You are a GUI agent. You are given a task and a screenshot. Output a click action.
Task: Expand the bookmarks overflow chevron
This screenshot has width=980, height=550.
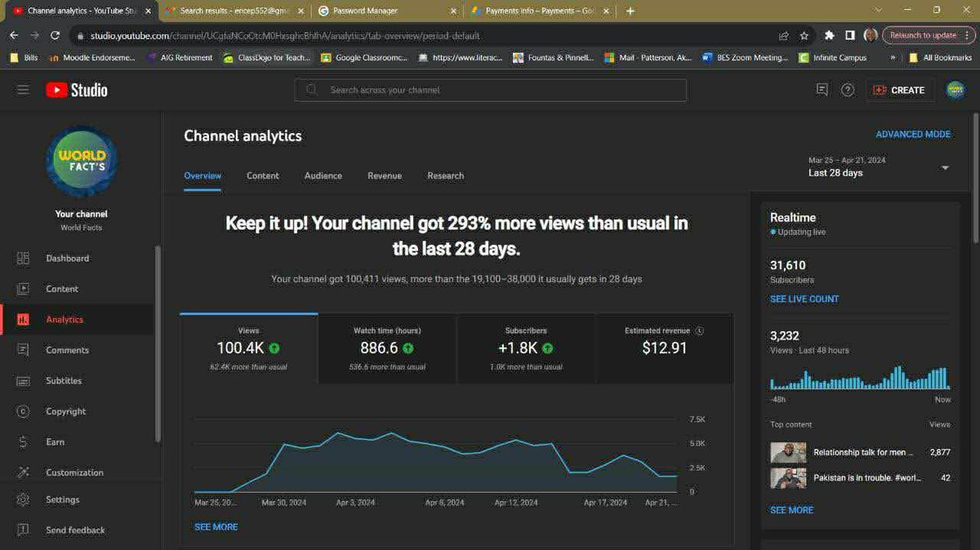pos(893,58)
